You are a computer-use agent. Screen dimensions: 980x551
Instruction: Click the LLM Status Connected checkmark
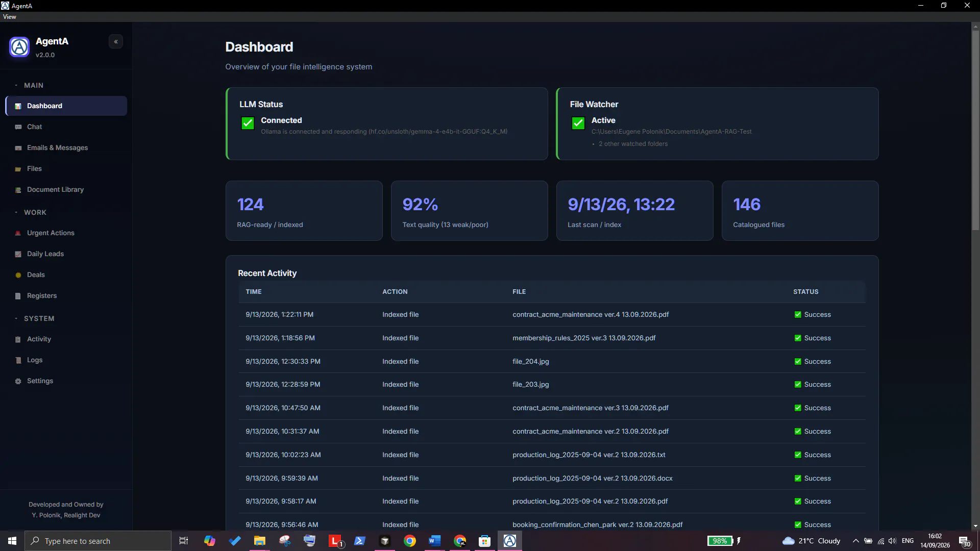pos(248,123)
